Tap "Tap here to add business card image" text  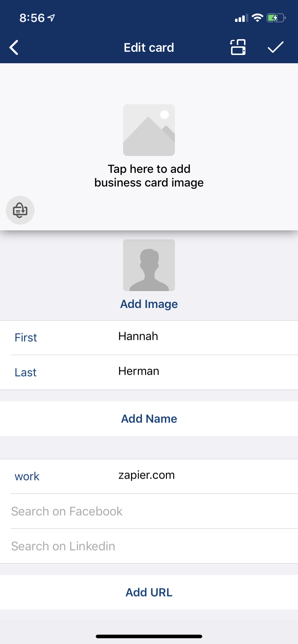click(x=149, y=176)
